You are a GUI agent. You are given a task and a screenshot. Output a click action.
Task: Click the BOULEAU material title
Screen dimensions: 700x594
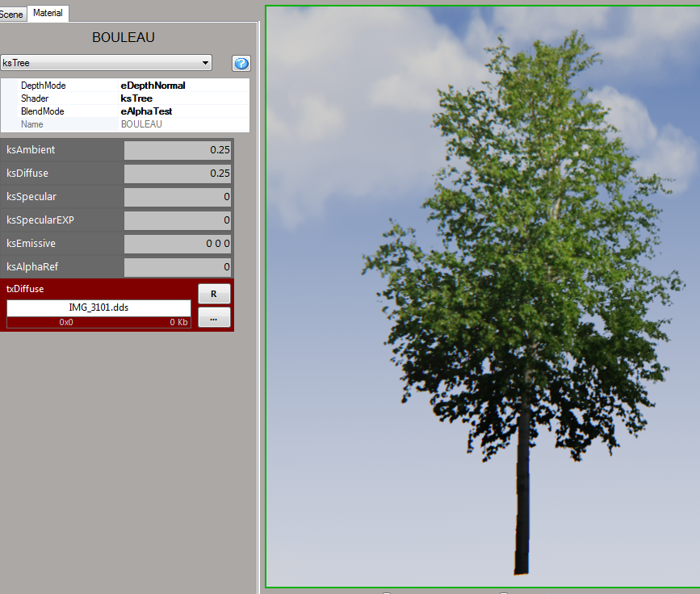coord(124,38)
